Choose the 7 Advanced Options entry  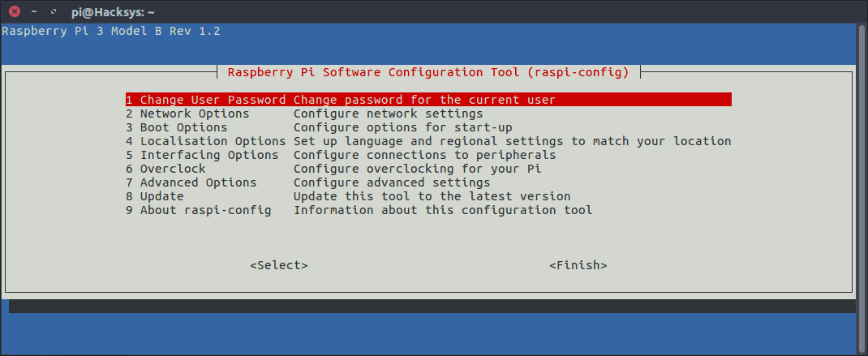[x=191, y=182]
